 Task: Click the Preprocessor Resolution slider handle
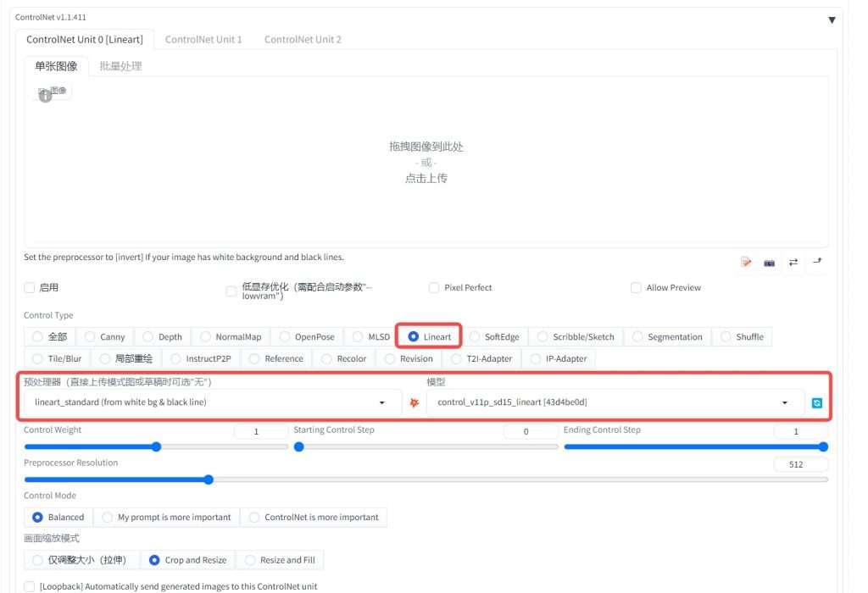[209, 479]
